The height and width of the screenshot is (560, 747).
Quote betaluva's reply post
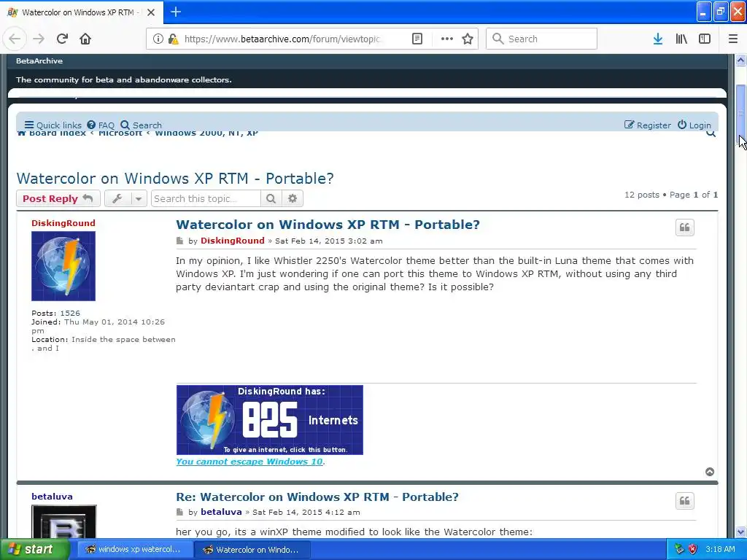(684, 501)
